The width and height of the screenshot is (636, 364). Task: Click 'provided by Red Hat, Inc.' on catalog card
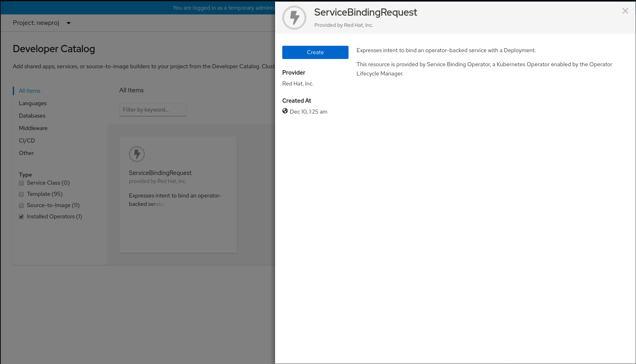[x=157, y=181]
